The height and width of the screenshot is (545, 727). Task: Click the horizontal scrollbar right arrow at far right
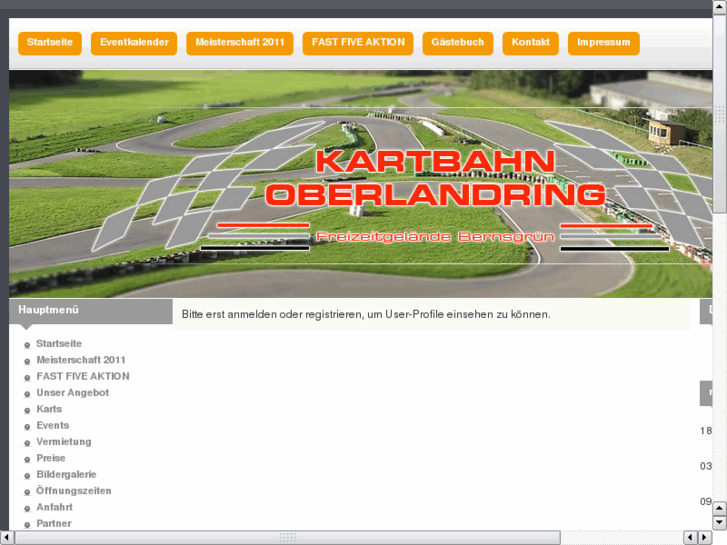coord(705,537)
